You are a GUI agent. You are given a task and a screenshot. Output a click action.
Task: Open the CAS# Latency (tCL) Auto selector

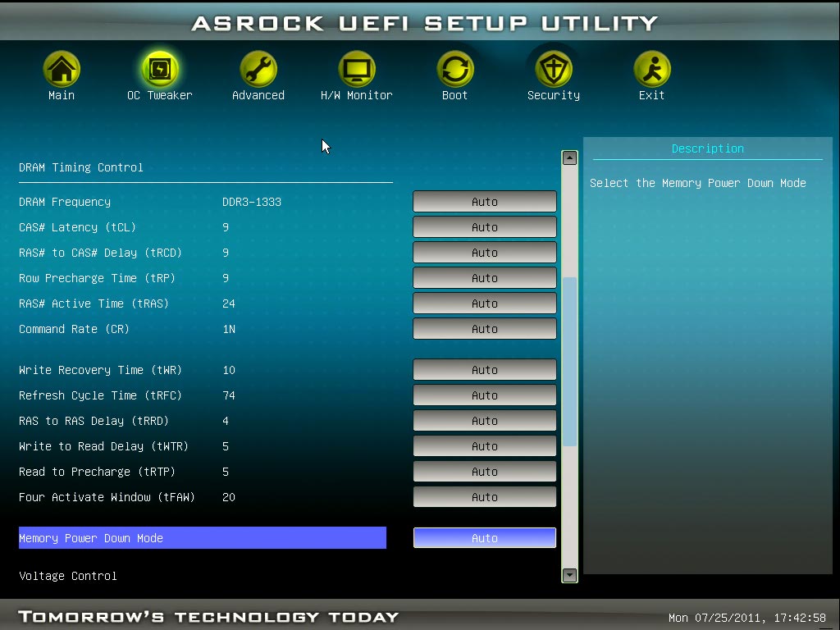(x=485, y=227)
